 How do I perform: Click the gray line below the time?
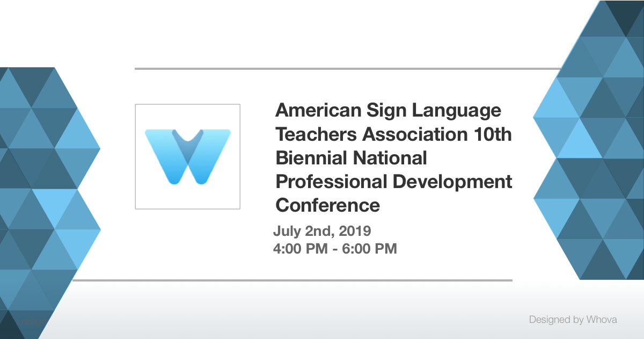coord(292,280)
